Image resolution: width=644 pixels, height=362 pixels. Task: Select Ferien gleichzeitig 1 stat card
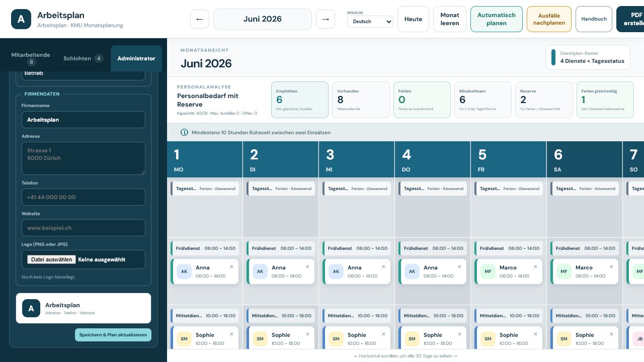[605, 100]
